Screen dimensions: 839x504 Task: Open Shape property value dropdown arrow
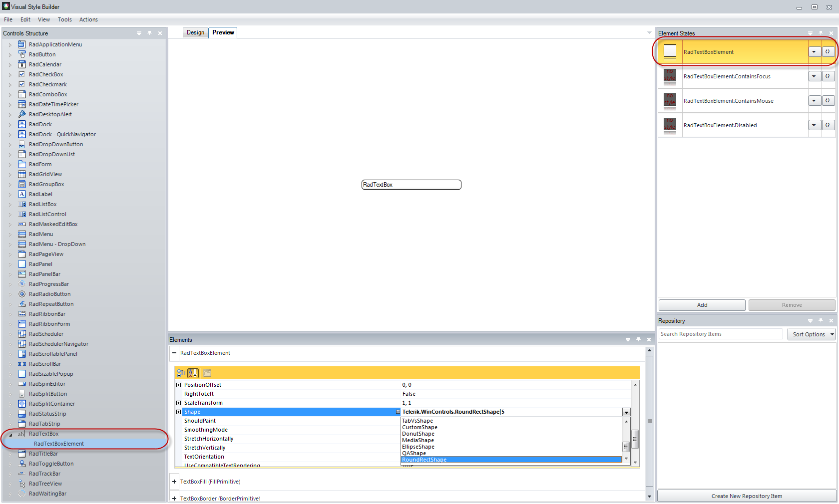pos(626,412)
